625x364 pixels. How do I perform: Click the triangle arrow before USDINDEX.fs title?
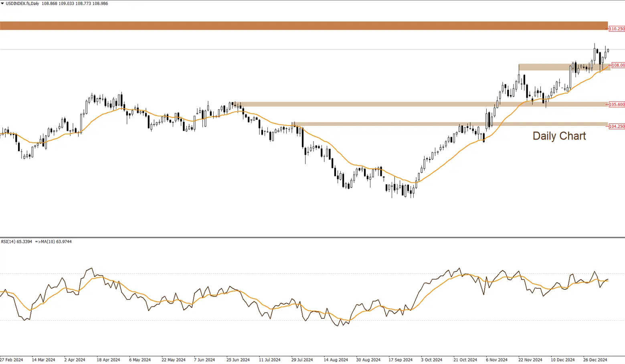tap(2, 4)
